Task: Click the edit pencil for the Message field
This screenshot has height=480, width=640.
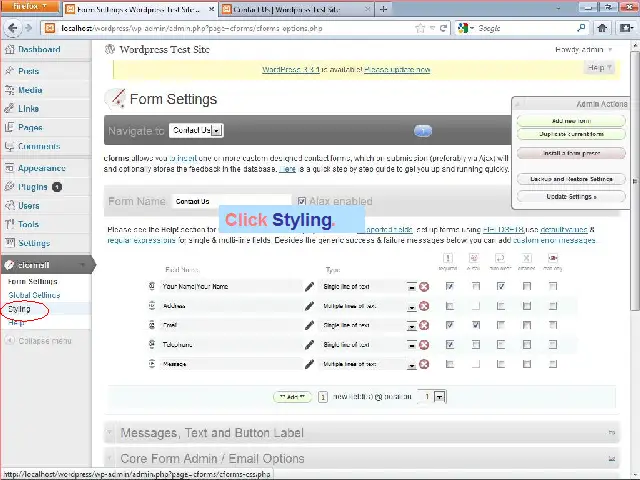Action: 310,364
